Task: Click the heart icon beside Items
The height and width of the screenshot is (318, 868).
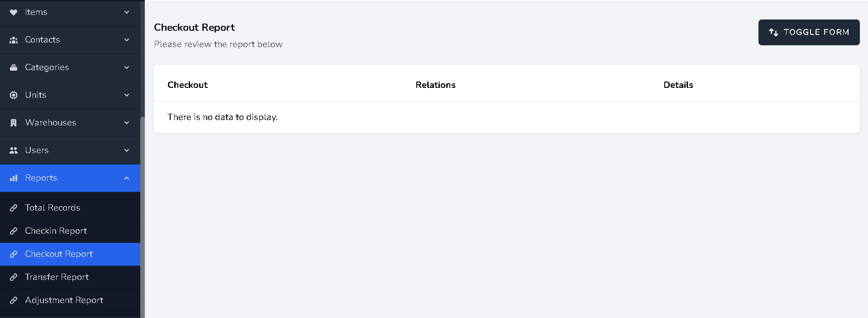Action: click(13, 12)
